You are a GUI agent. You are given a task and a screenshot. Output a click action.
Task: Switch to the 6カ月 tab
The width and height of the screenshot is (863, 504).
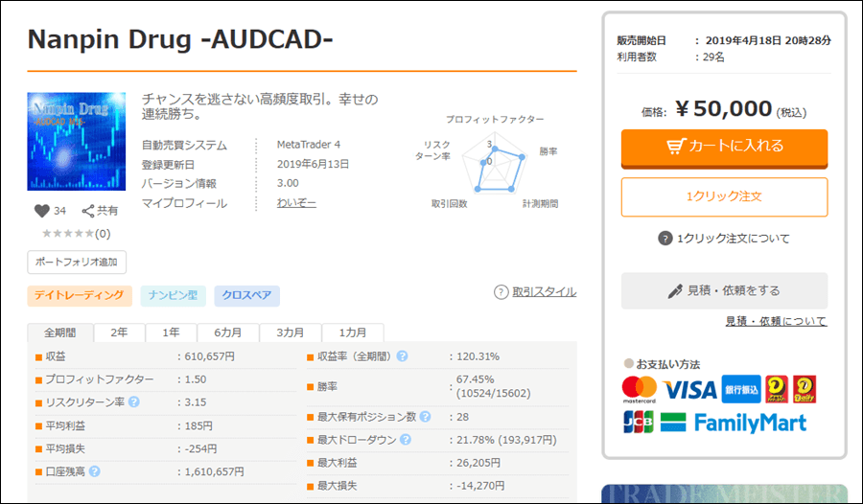click(227, 332)
